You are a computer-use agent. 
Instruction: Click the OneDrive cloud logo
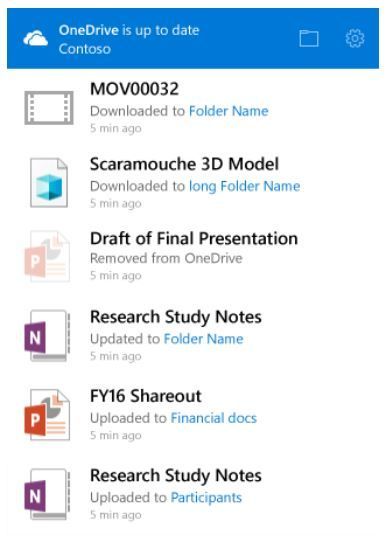35,38
